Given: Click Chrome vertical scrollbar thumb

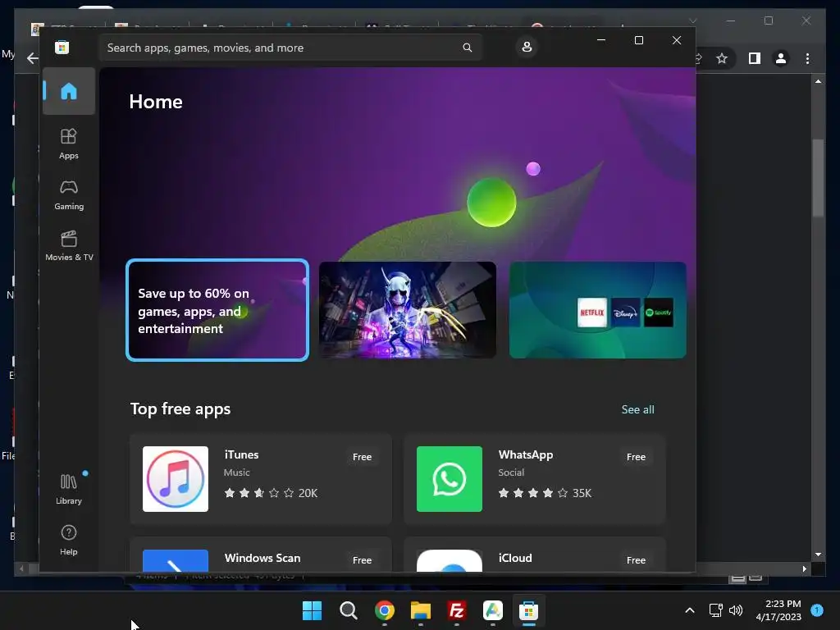Looking at the screenshot, I should 818,178.
